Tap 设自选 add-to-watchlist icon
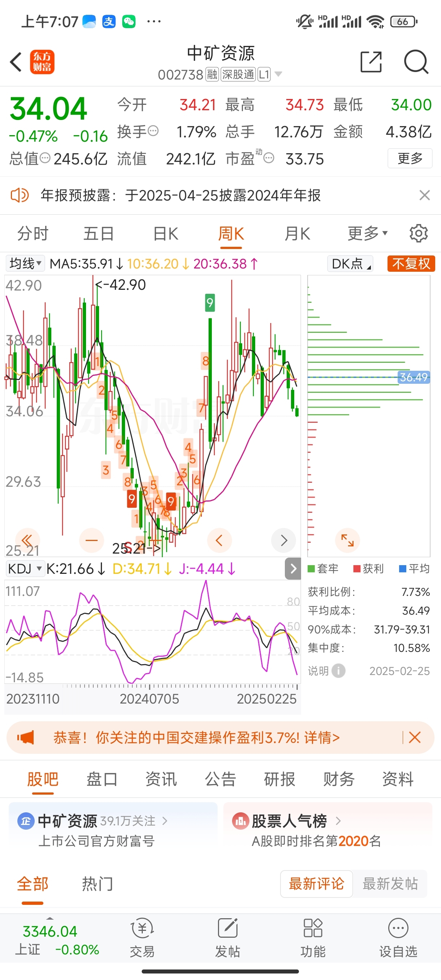 398,937
